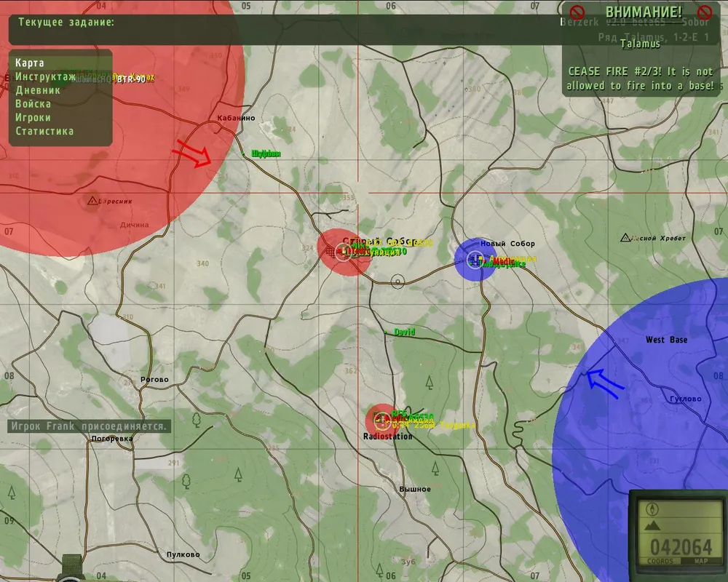728x582 pixels.
Task: Click the tree symbol beside Зуб
Action: tap(379, 570)
